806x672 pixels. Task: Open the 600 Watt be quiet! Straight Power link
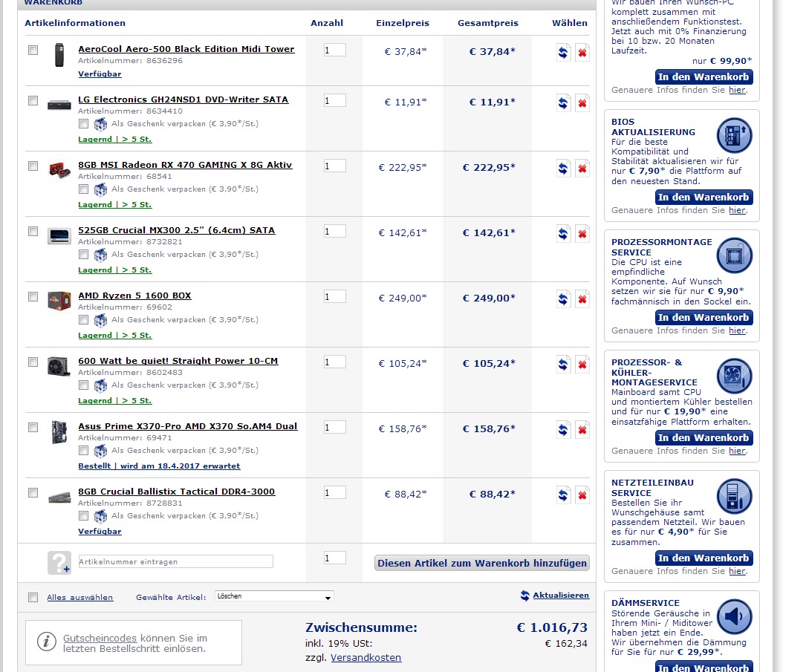[x=178, y=361]
